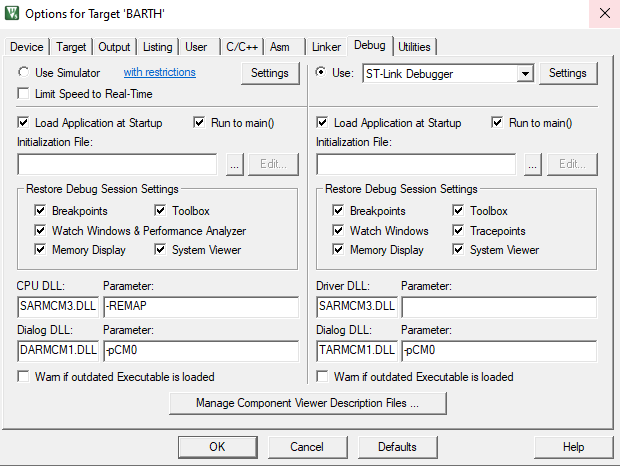This screenshot has width=620, height=467.
Task: Toggle Tracepoints checkbox
Action: tap(458, 231)
